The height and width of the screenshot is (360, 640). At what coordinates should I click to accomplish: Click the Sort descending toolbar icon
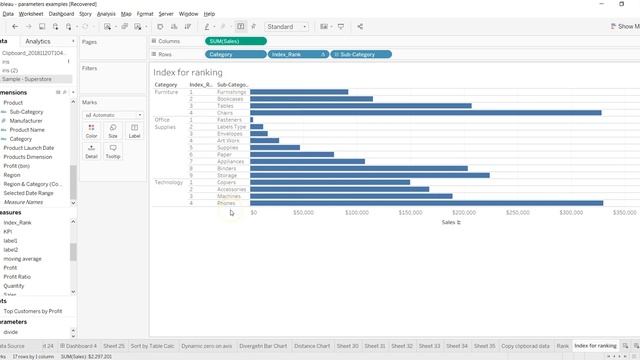[187, 27]
